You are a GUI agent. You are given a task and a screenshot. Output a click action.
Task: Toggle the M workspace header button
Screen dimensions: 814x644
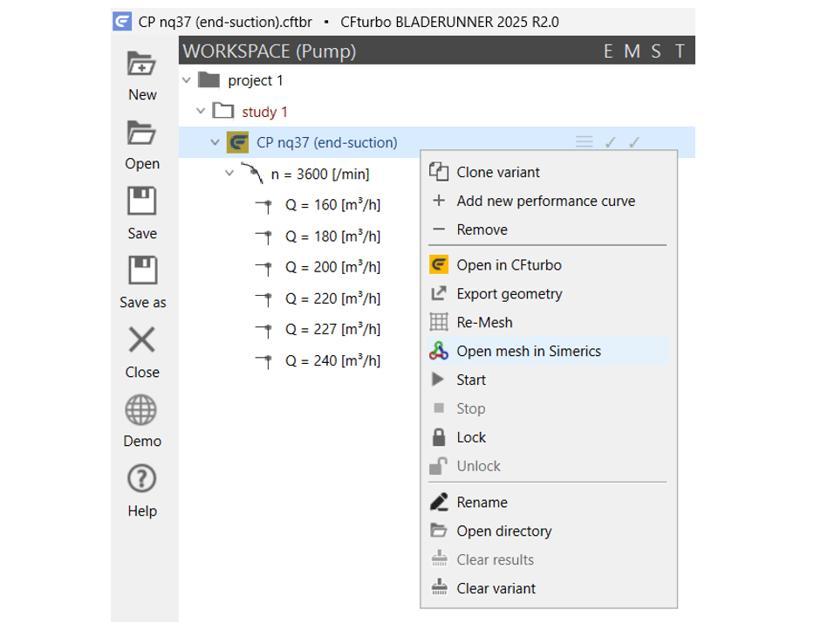tap(632, 51)
